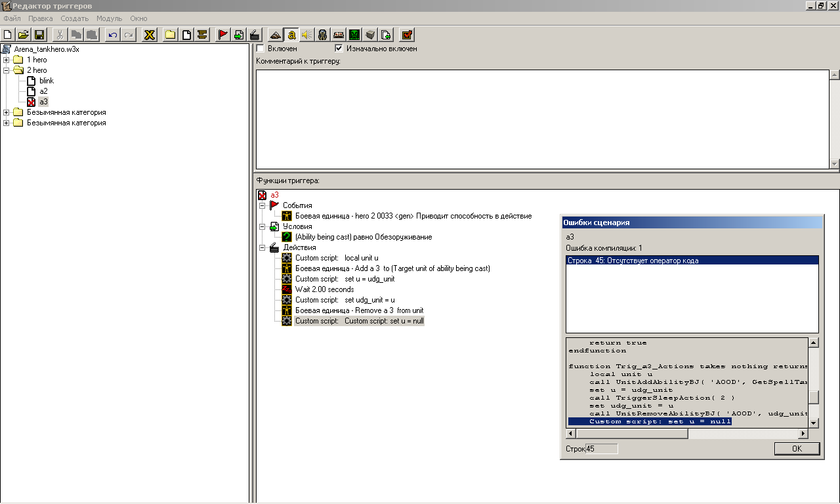
Task: Click the Save map toolbar icon
Action: point(39,35)
